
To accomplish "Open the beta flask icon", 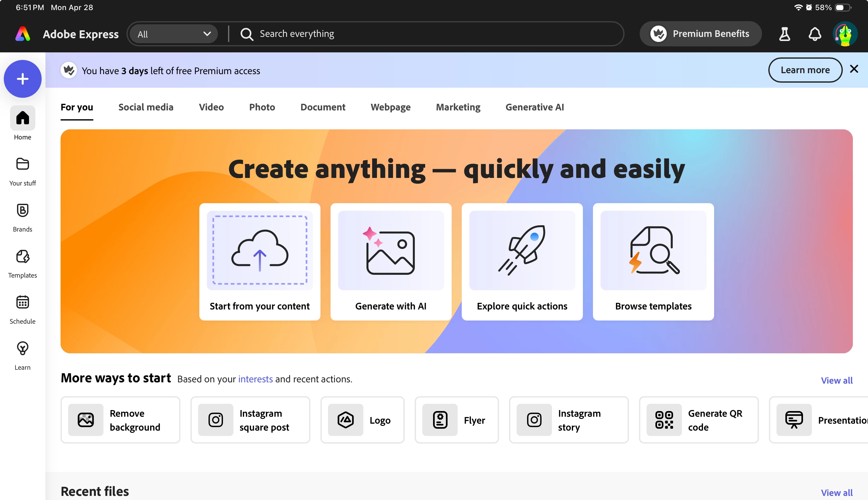I will point(784,34).
